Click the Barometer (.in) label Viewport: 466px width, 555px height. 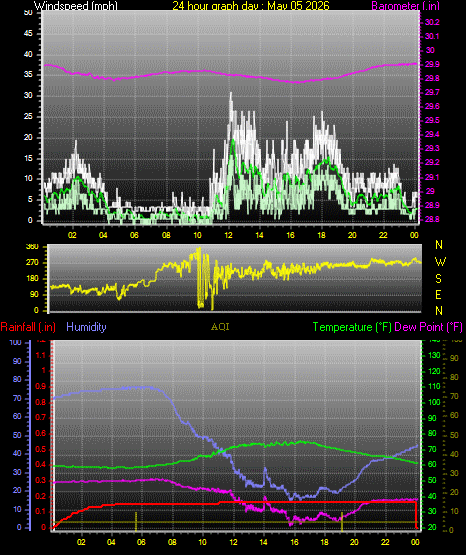(x=406, y=6)
